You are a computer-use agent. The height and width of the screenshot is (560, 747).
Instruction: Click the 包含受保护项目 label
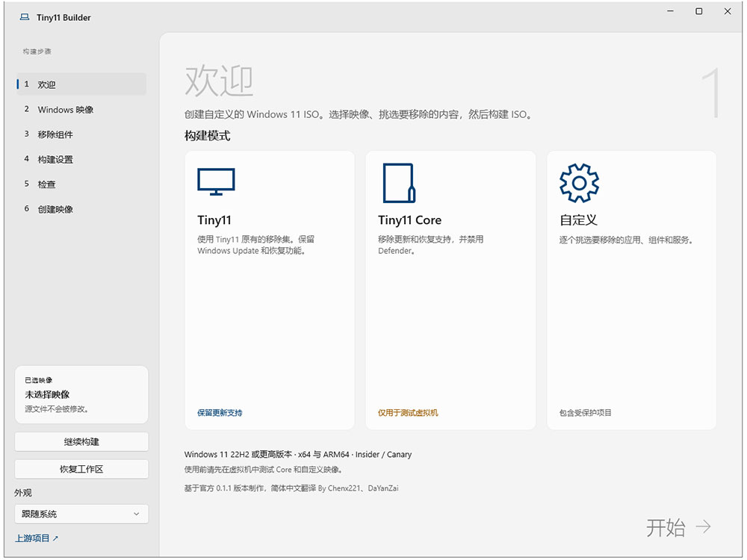(x=586, y=413)
